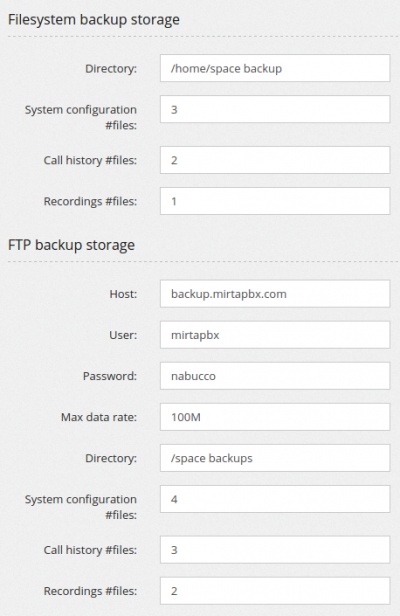Select FTP System configuration #files field showing 4
The image size is (400, 616).
pos(275,499)
